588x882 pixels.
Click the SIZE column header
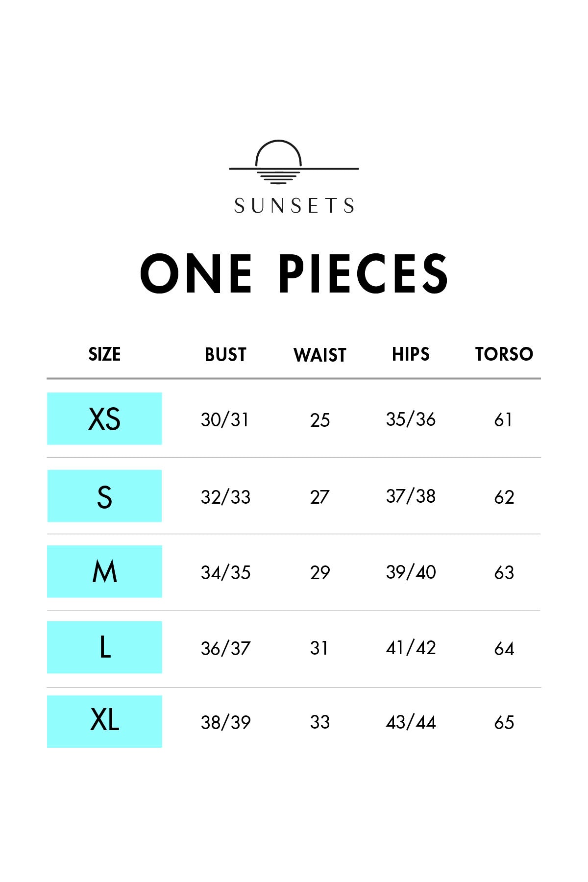pyautogui.click(x=104, y=354)
